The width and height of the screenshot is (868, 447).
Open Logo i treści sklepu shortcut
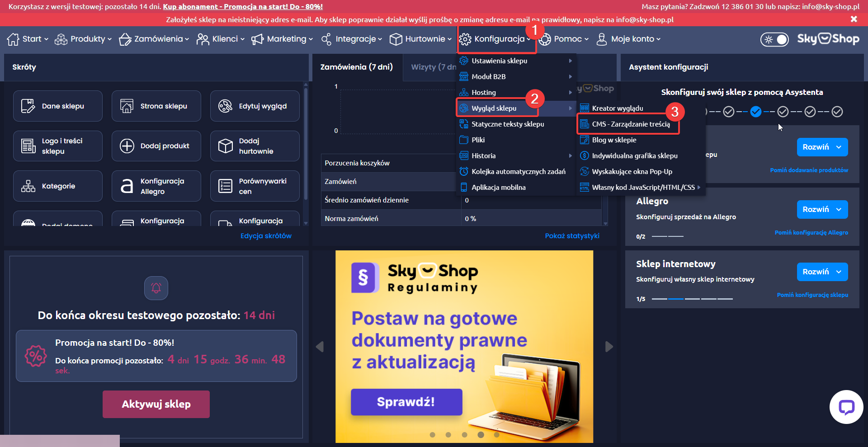tap(57, 146)
